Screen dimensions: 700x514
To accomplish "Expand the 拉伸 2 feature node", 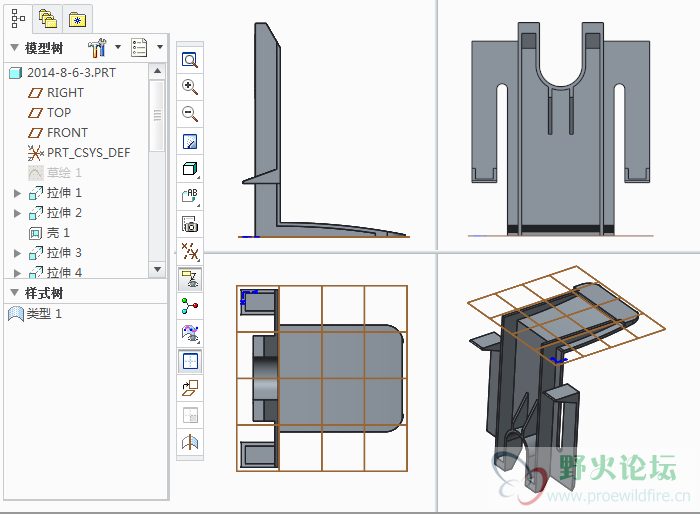I will [x=17, y=213].
